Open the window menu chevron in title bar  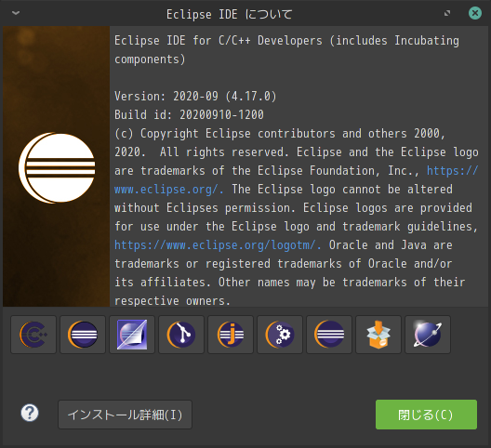(16, 13)
